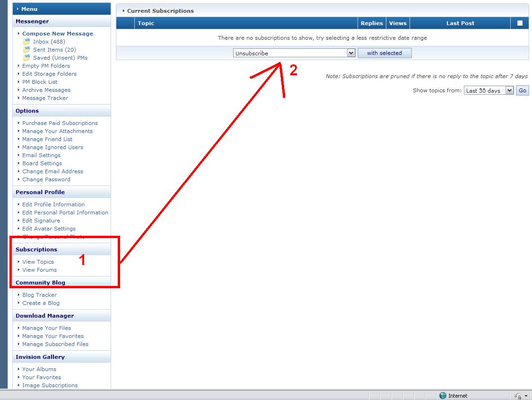Image resolution: width=532 pixels, height=400 pixels.
Task: Open Manage Ignored Users
Action: tap(52, 147)
